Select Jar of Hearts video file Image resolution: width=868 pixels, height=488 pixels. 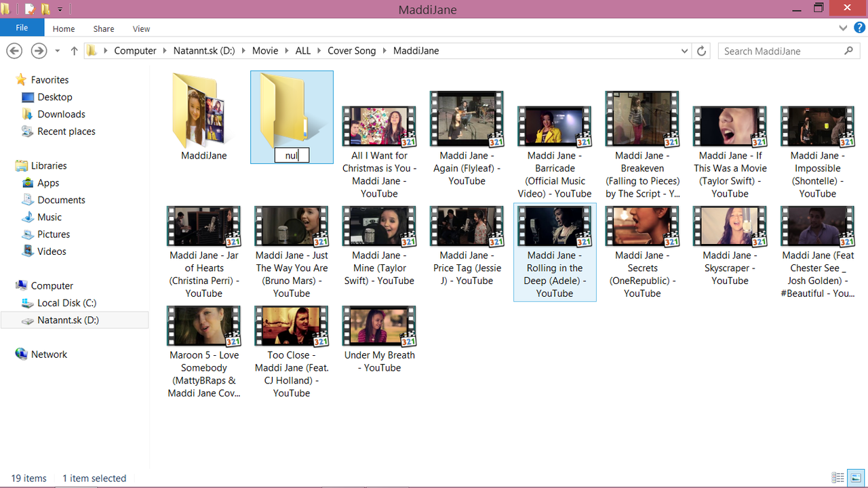[x=204, y=252]
